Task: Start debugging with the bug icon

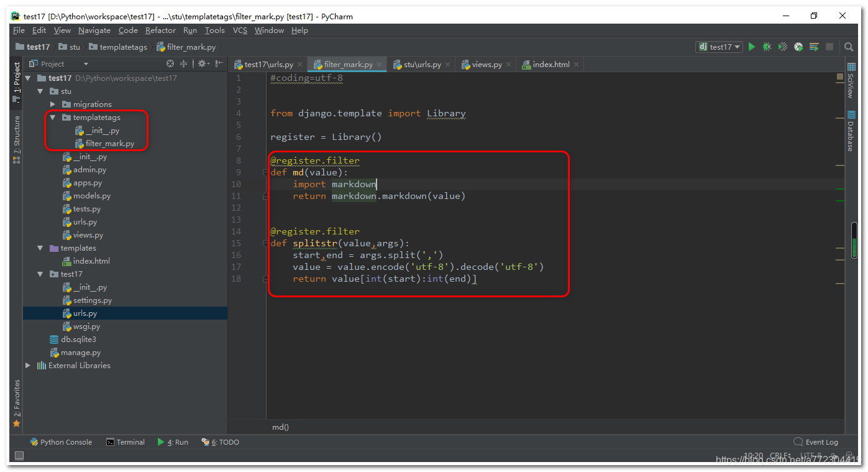Action: [767, 47]
